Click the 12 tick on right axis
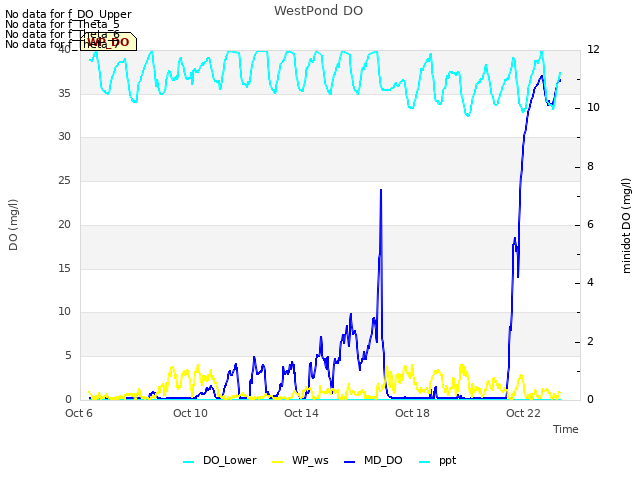 click(593, 49)
